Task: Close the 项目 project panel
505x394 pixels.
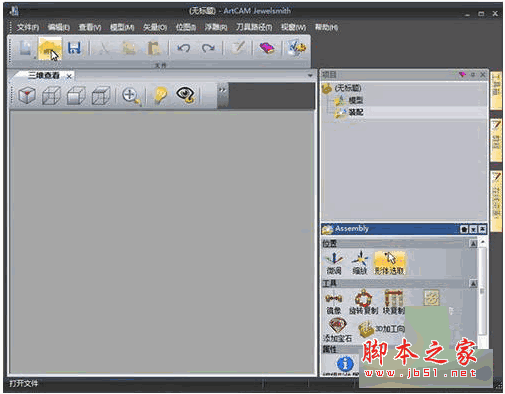Action: tap(482, 75)
